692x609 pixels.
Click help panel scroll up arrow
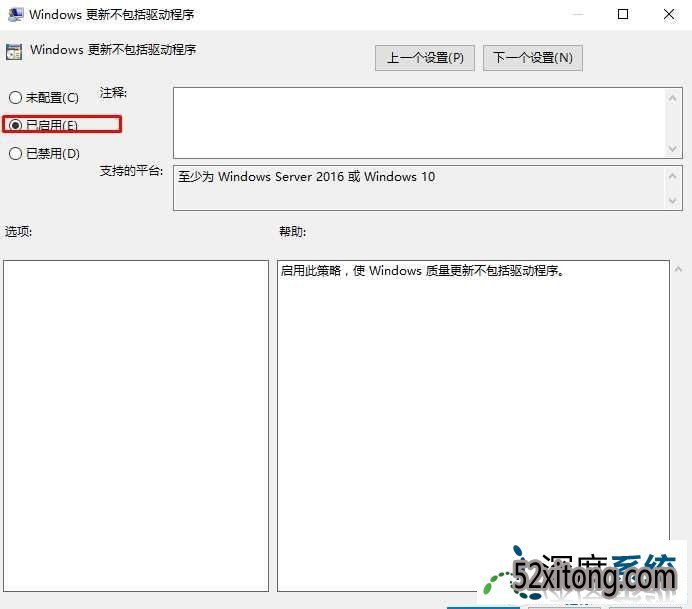(678, 269)
